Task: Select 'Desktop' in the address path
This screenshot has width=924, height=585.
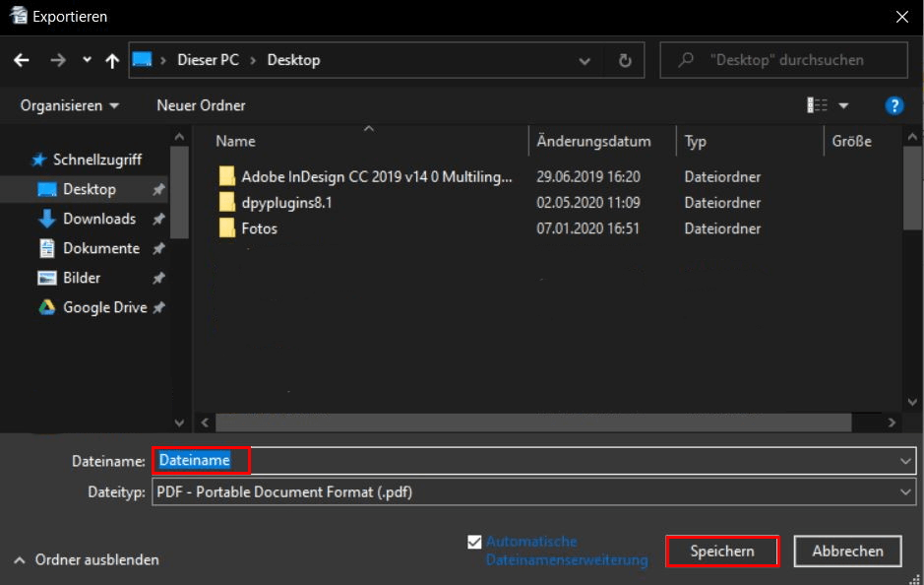Action: tap(293, 60)
